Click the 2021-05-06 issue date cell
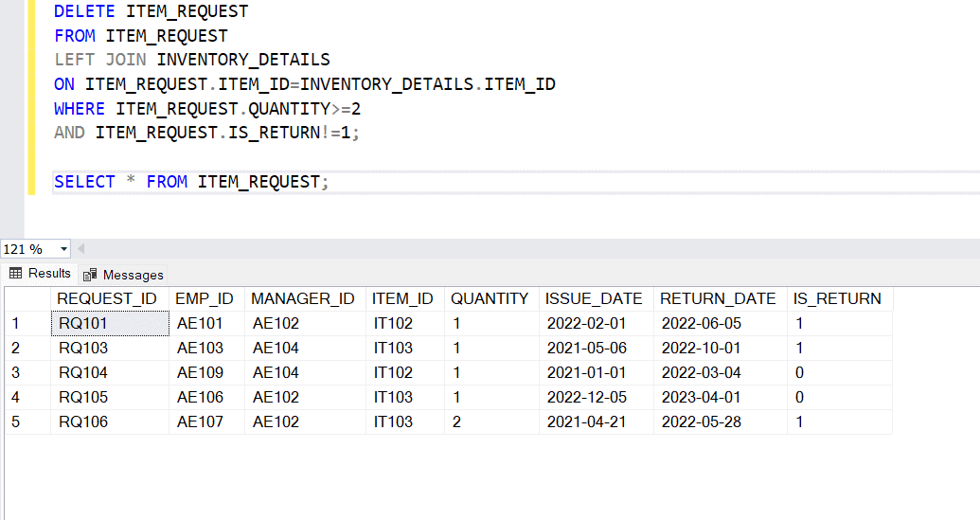The image size is (980, 520). 597,349
